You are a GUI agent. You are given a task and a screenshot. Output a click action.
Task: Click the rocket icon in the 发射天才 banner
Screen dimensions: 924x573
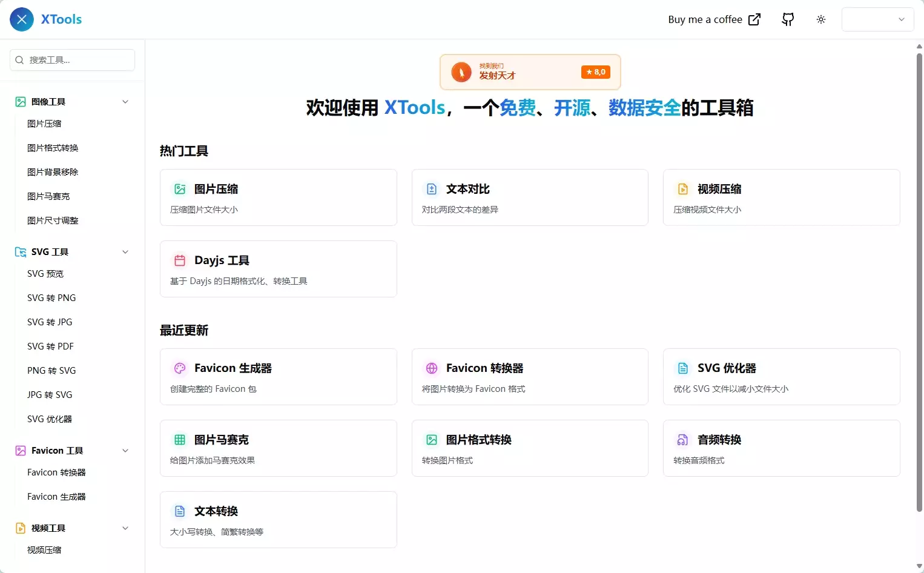(x=461, y=72)
